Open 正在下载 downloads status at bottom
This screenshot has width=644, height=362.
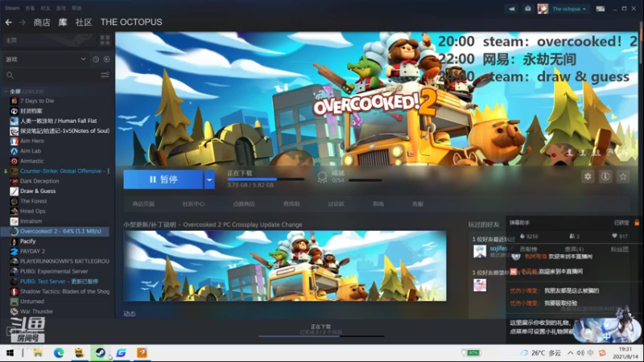(320, 327)
